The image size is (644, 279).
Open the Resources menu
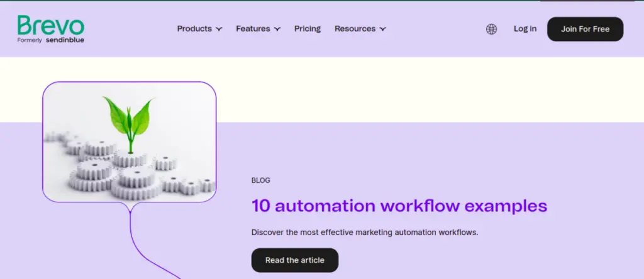355,28
